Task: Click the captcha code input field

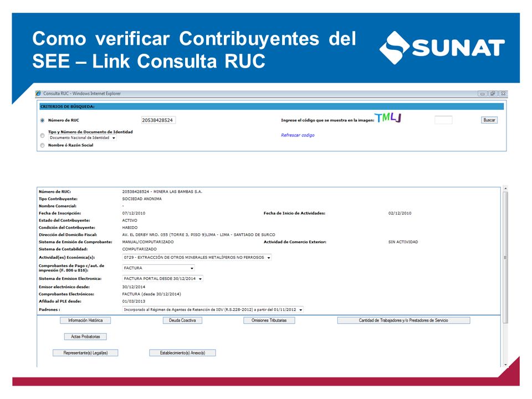Action: pyautogui.click(x=443, y=120)
